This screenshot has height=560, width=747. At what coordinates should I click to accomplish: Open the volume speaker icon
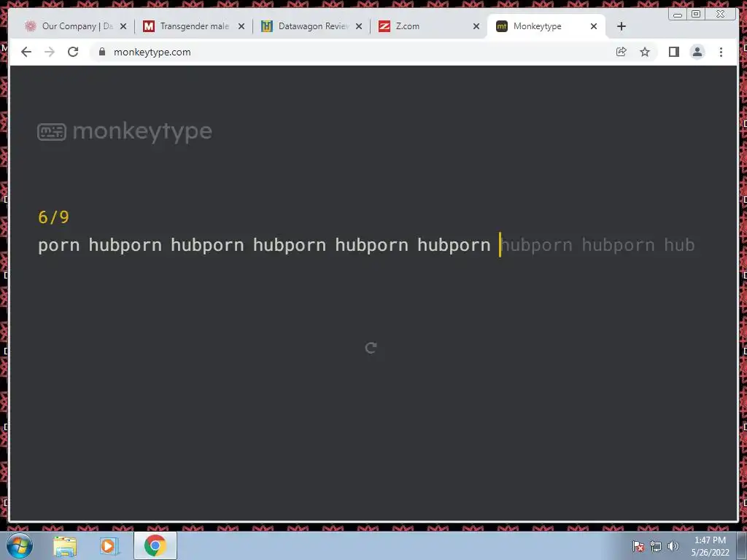[673, 546]
